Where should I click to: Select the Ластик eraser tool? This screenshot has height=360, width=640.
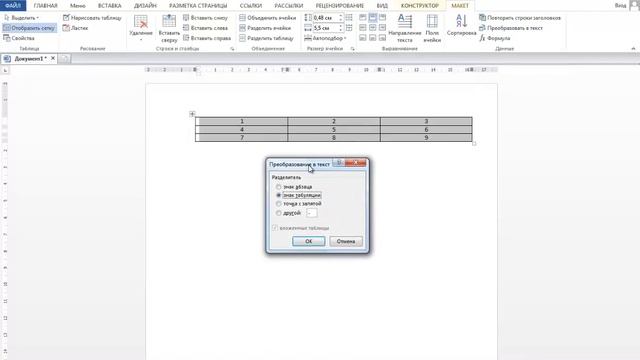[x=76, y=28]
